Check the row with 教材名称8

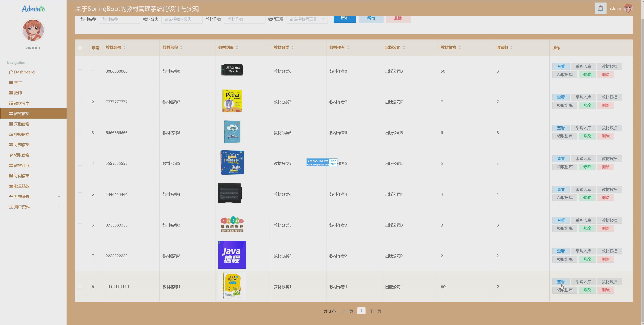[x=80, y=72]
